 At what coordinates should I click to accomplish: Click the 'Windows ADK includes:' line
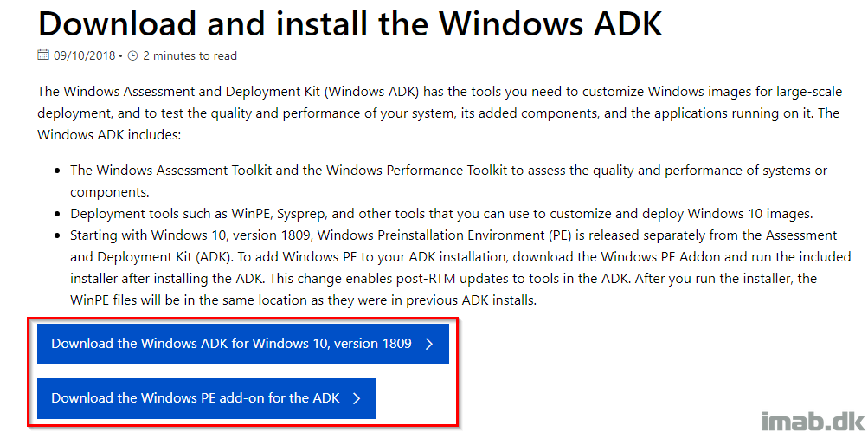click(109, 134)
